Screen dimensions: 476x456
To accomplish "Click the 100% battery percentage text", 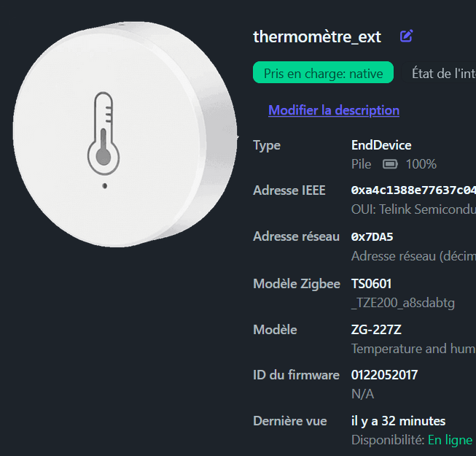I will tap(421, 164).
